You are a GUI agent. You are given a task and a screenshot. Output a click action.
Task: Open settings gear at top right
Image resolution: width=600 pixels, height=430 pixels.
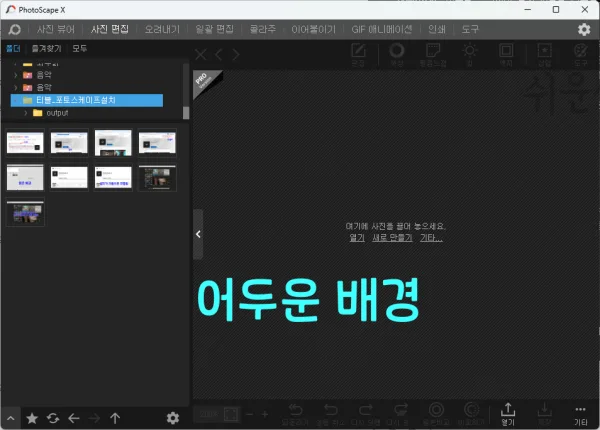click(x=584, y=29)
